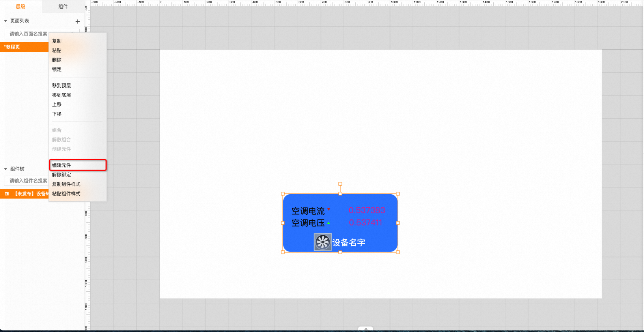The height and width of the screenshot is (332, 644).
Task: Click the component icon of 【未发布】 tree row
Action: [7, 194]
